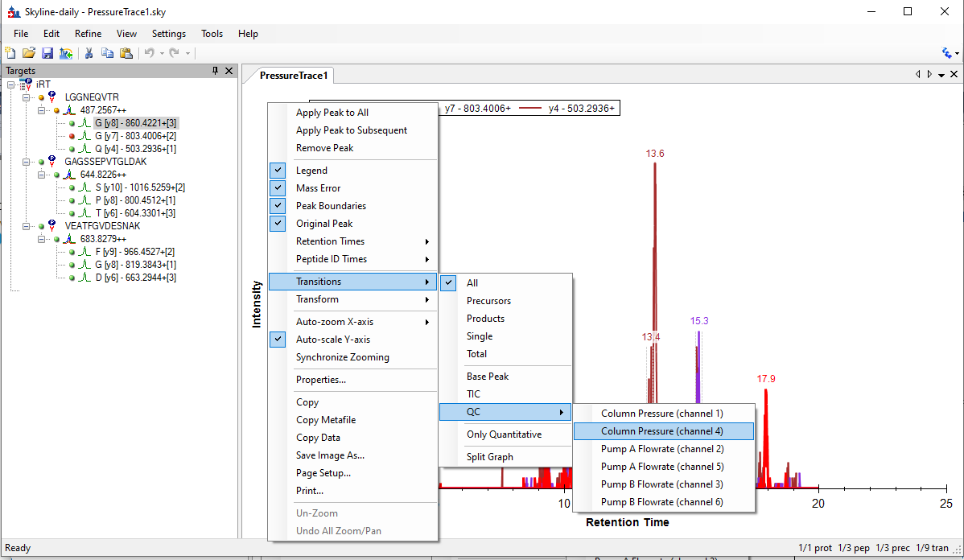The width and height of the screenshot is (964, 560).
Task: Click the Paste clipboard icon in toolbar
Action: (126, 53)
